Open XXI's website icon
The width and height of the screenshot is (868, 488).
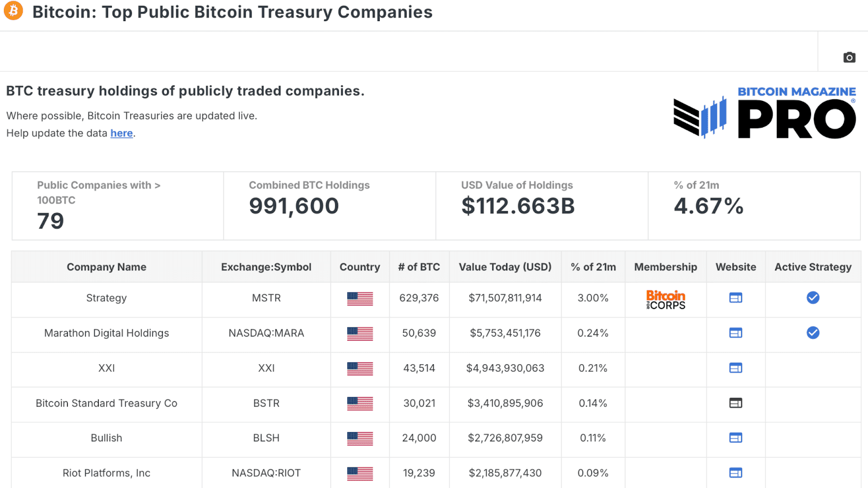(x=736, y=368)
